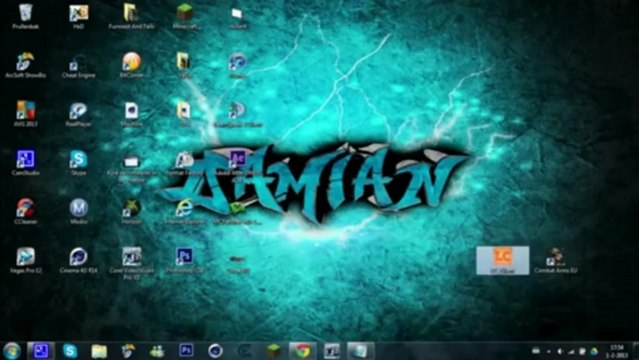Click the Minecraft block taskbar icon
Viewport: 639px width, 360px height.
[x=273, y=351]
